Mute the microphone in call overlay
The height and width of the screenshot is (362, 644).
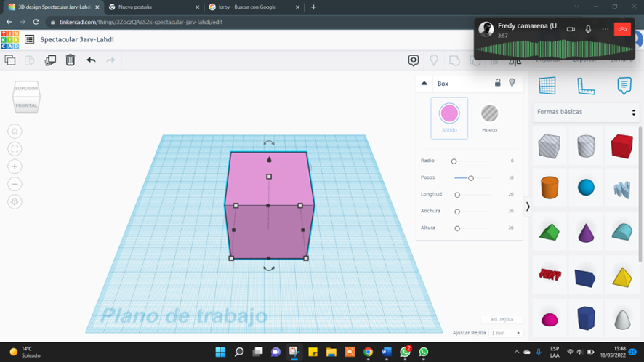click(588, 29)
